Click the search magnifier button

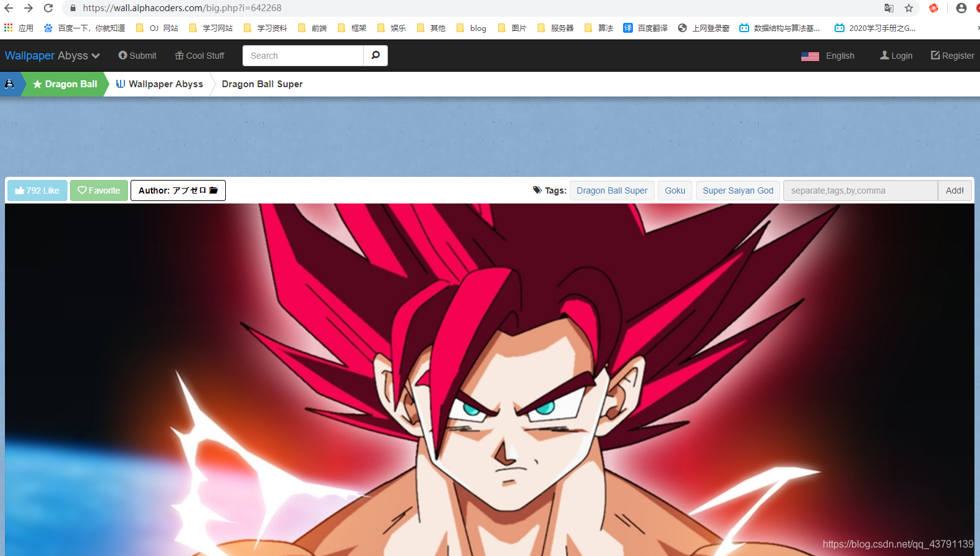pos(376,56)
